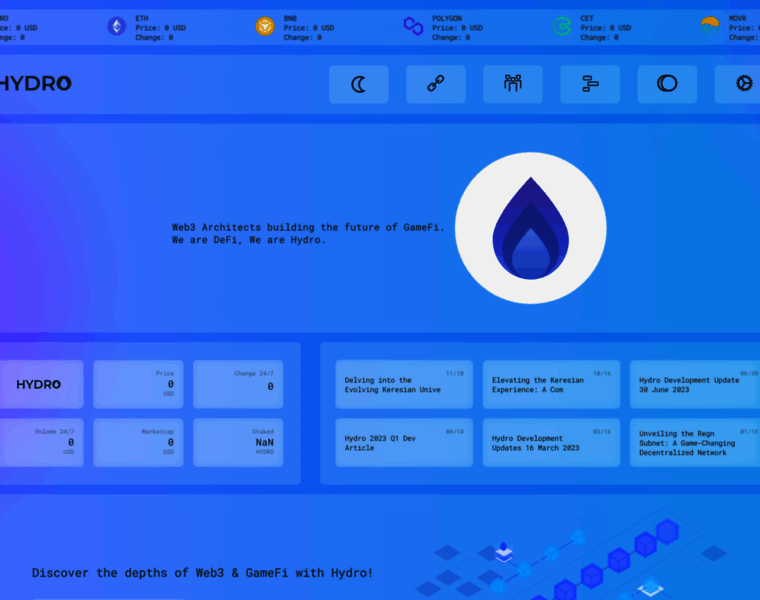Click 'CET' ticker label text
Image resolution: width=760 pixels, height=600 pixels.
[x=587, y=18]
